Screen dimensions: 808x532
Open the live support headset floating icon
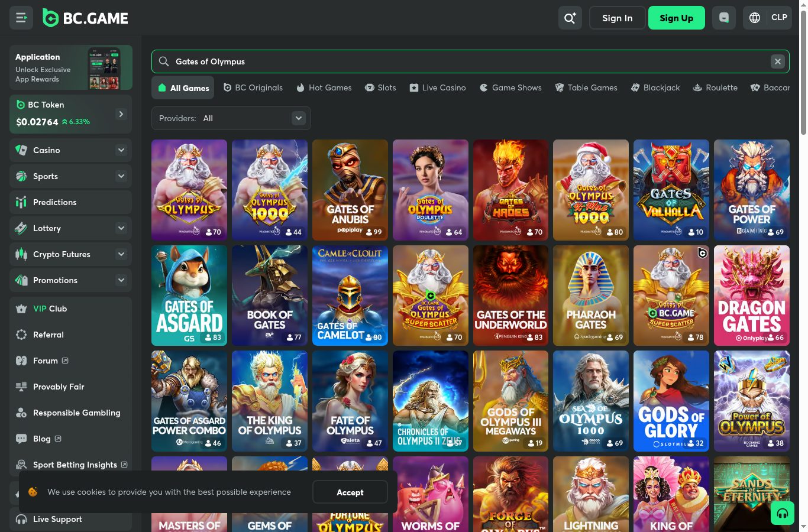click(783, 513)
